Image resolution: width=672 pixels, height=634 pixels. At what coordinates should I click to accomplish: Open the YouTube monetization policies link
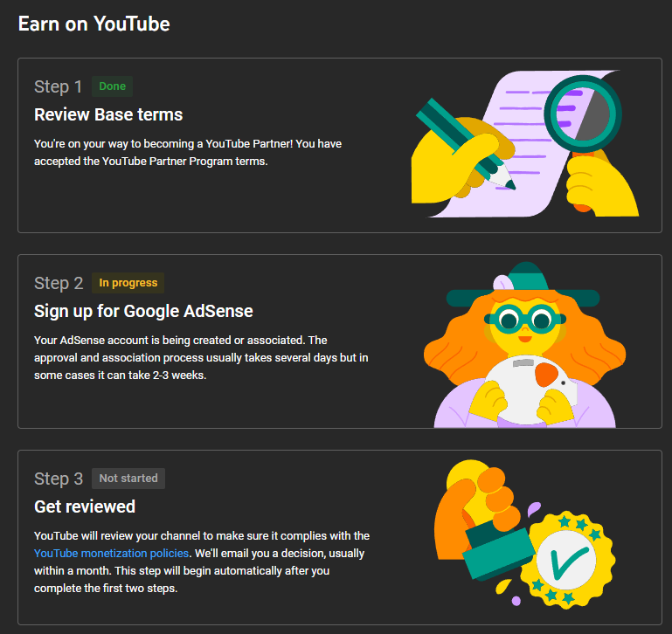112,554
